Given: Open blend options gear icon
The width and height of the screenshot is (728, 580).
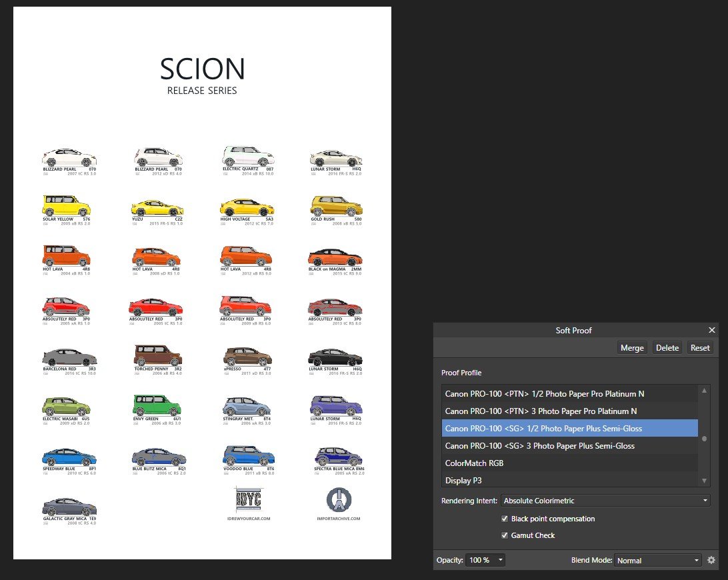Looking at the screenshot, I should point(711,560).
